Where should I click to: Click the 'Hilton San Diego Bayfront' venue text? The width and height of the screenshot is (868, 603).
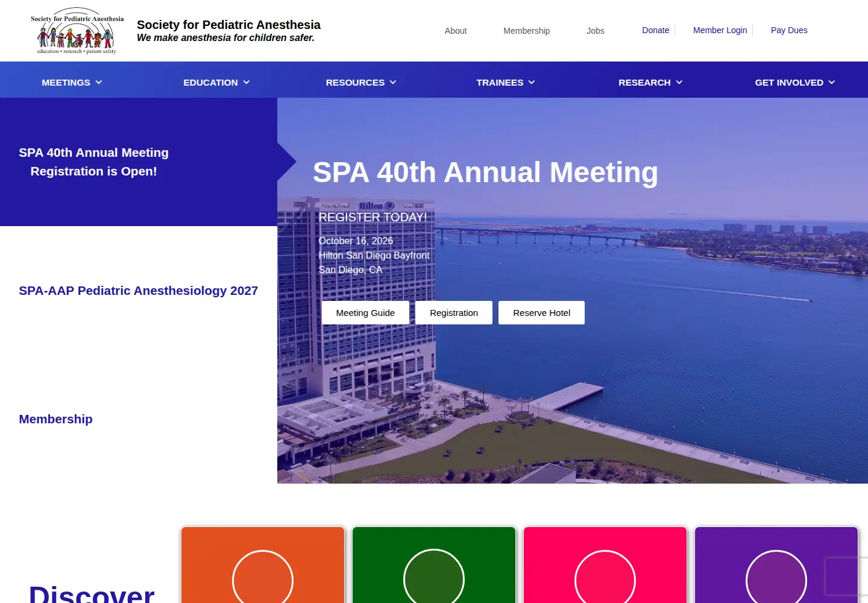coord(374,255)
